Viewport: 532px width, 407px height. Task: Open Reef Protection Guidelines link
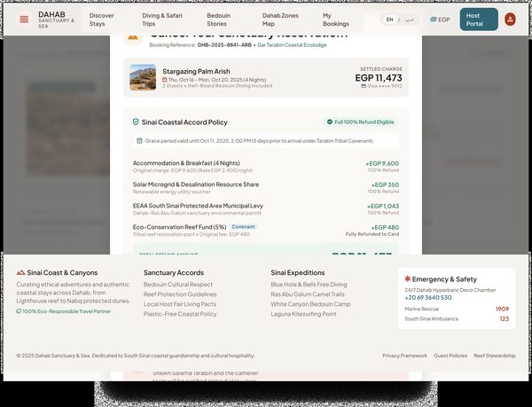[180, 294]
